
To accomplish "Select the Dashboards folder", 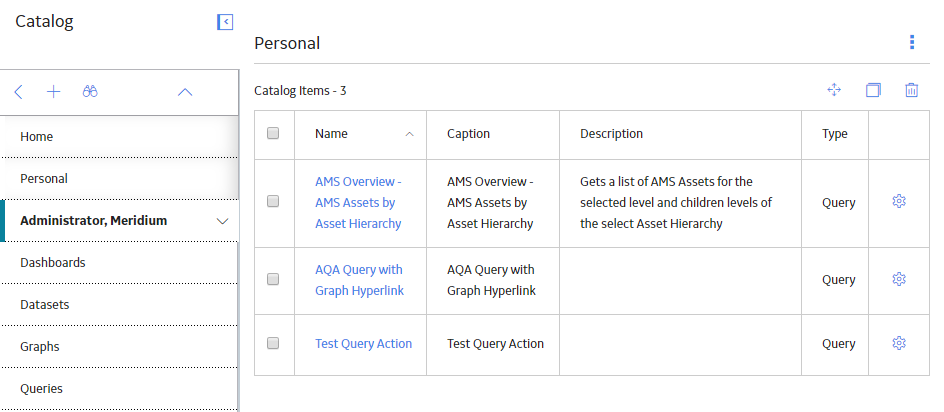I will 119,263.
